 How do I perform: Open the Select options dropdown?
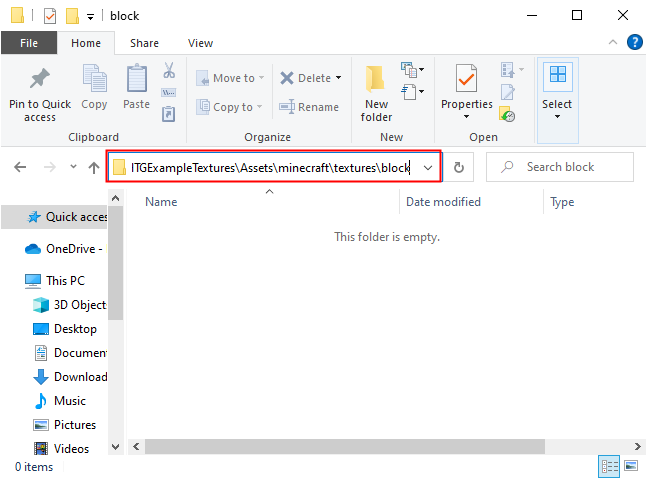pyautogui.click(x=557, y=116)
